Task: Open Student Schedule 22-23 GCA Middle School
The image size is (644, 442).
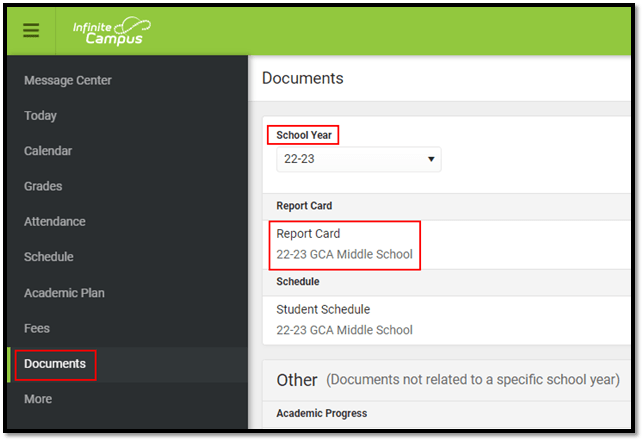Action: pos(446,320)
